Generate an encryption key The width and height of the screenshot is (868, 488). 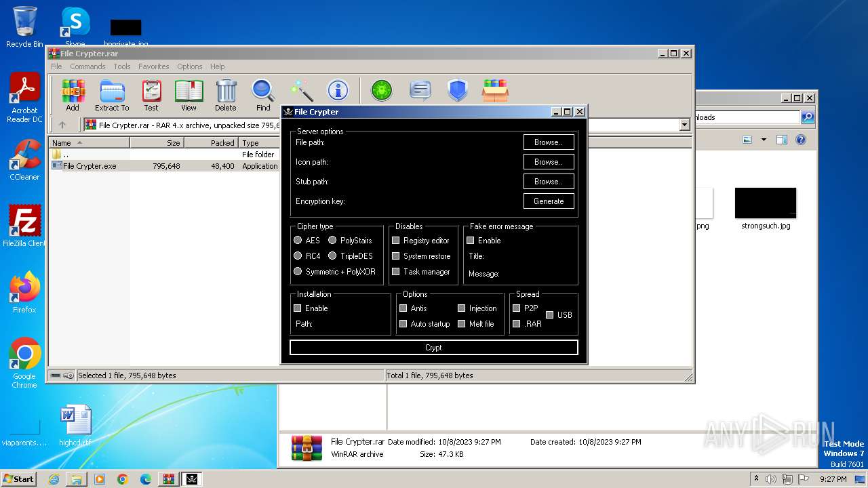(549, 201)
